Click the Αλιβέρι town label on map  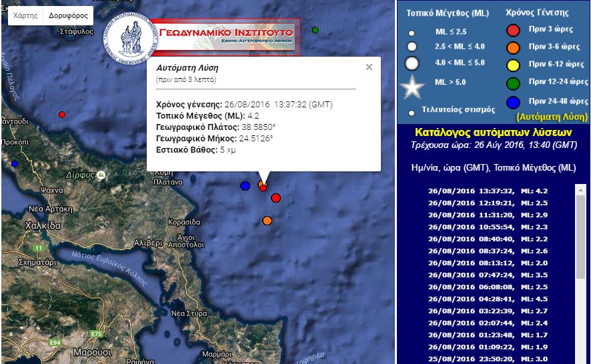(149, 243)
